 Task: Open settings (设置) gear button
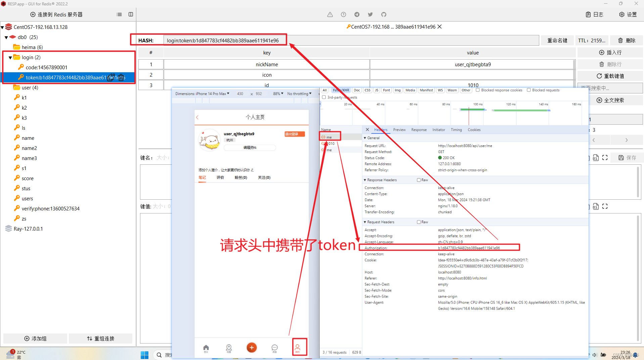tap(628, 14)
